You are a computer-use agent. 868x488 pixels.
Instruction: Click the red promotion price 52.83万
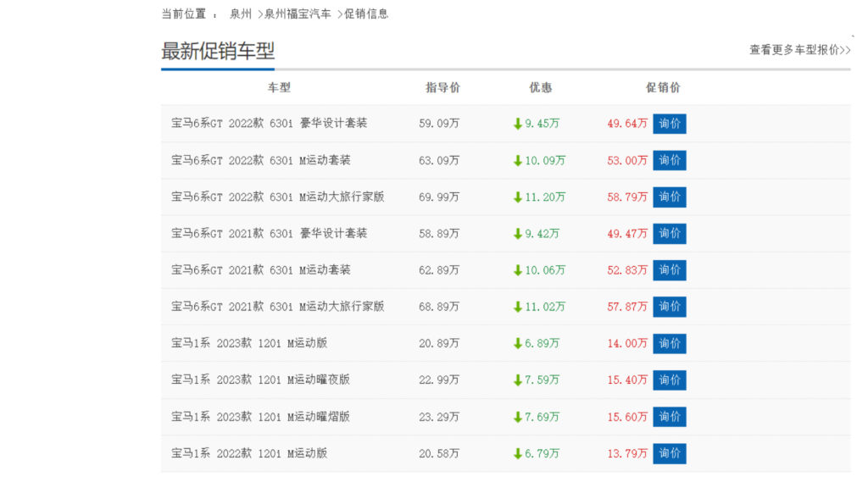coord(627,270)
